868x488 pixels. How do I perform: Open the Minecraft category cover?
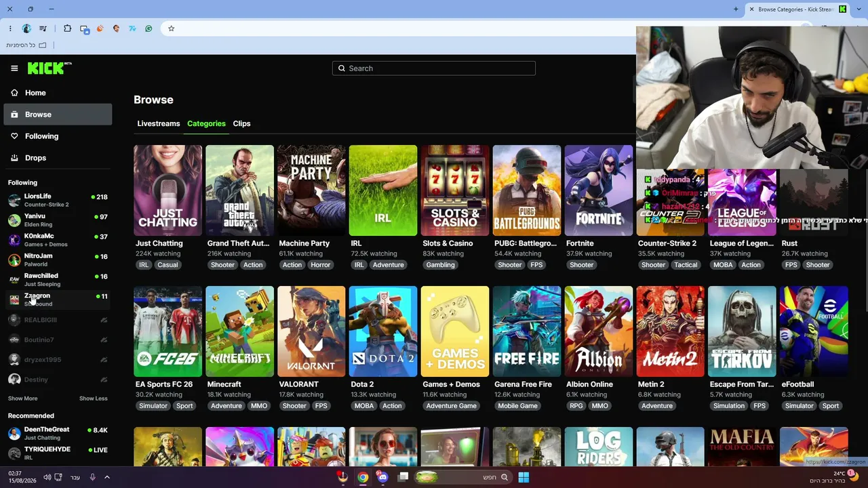click(239, 331)
